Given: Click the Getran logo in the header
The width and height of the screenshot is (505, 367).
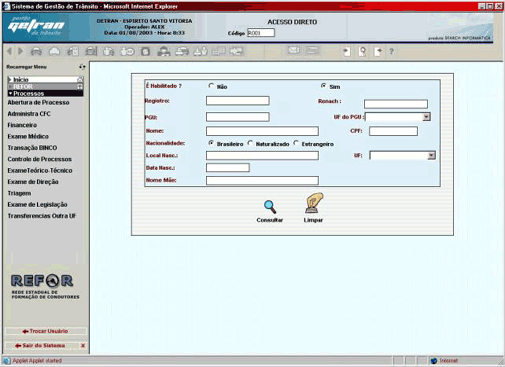Looking at the screenshot, I should click(36, 26).
